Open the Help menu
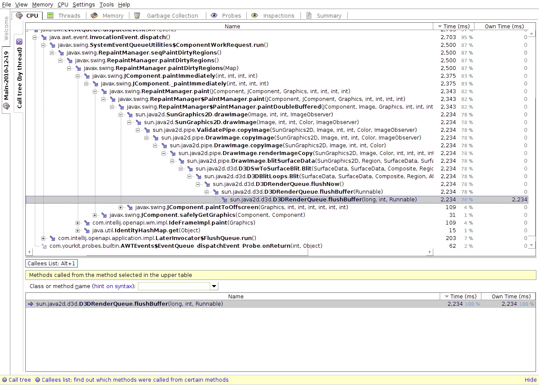The width and height of the screenshot is (539, 392). click(x=124, y=4)
